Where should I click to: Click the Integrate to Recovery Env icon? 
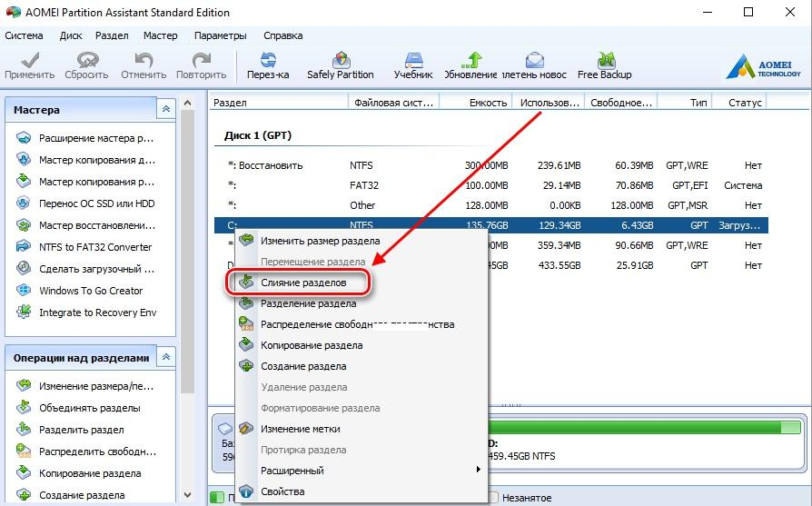tap(24, 312)
